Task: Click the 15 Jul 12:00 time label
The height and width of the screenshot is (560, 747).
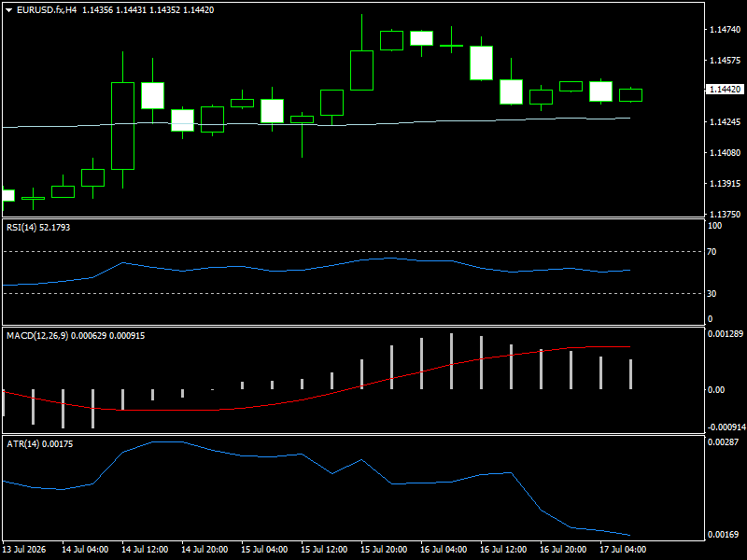Action: [x=324, y=550]
